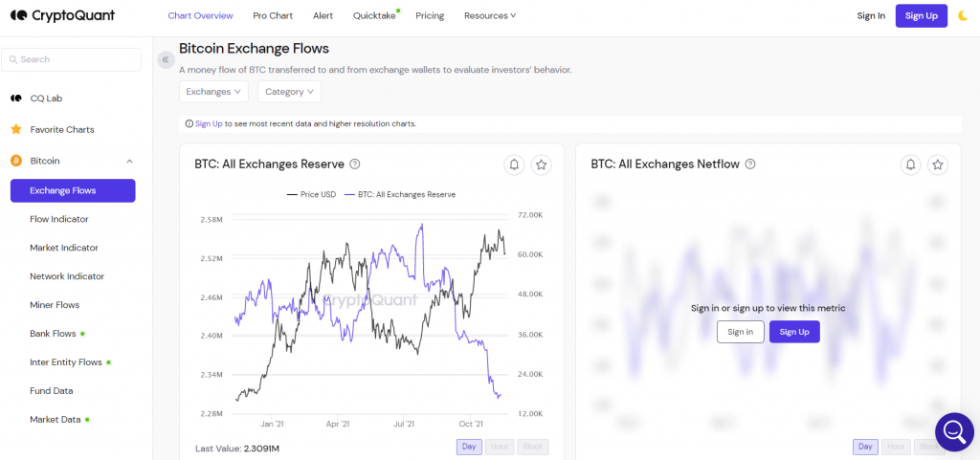Open help icon beside All Exchanges Reserve
980x460 pixels.
355,164
